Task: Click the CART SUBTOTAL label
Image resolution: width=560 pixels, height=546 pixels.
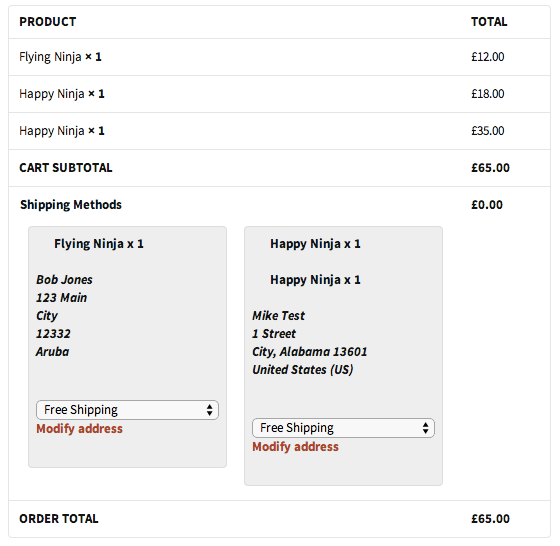Action: 66,168
